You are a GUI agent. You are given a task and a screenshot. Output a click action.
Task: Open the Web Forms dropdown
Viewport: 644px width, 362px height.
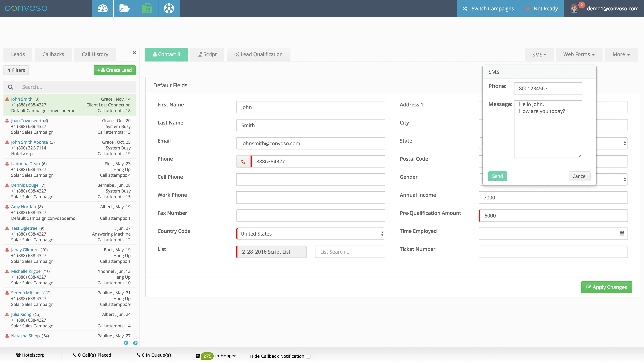click(x=578, y=54)
